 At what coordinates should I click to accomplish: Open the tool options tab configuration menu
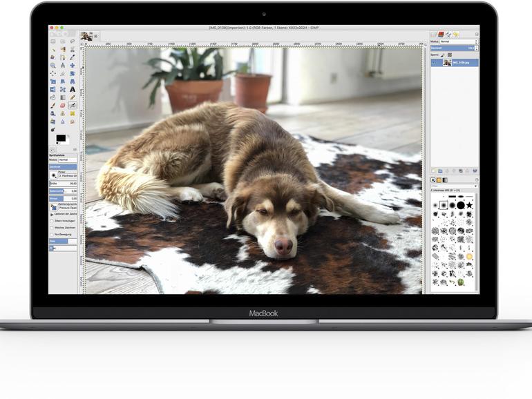[75, 150]
